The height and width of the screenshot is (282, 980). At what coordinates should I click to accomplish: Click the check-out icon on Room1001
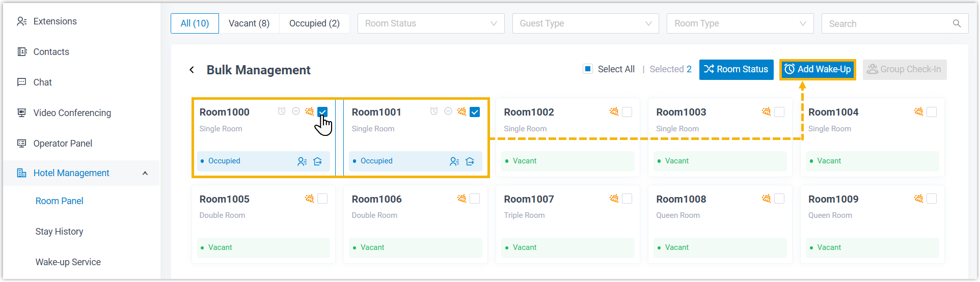[x=470, y=161]
